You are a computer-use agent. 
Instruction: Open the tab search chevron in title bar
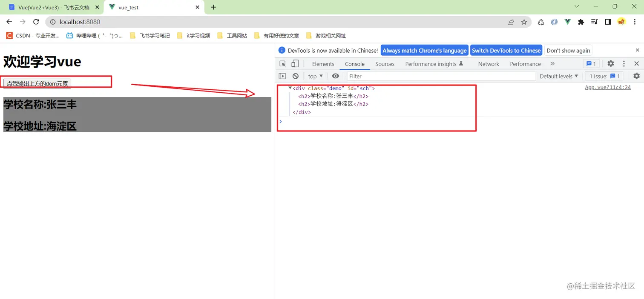pyautogui.click(x=577, y=6)
